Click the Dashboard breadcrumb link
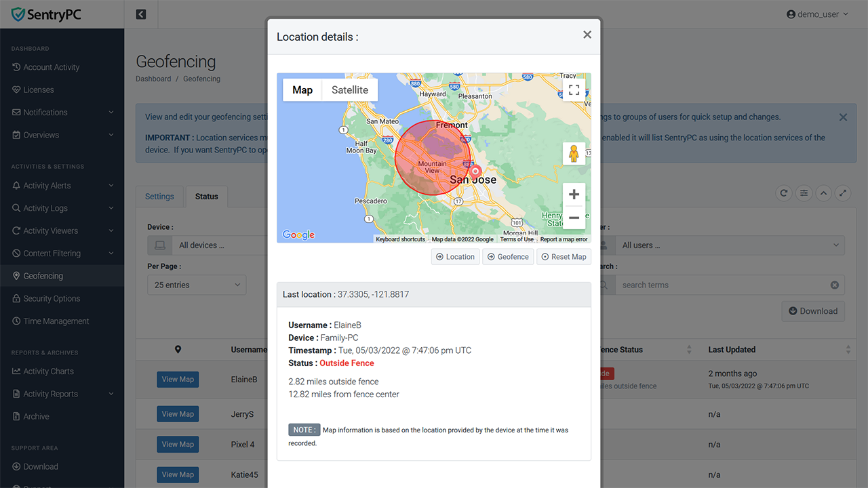 tap(153, 79)
